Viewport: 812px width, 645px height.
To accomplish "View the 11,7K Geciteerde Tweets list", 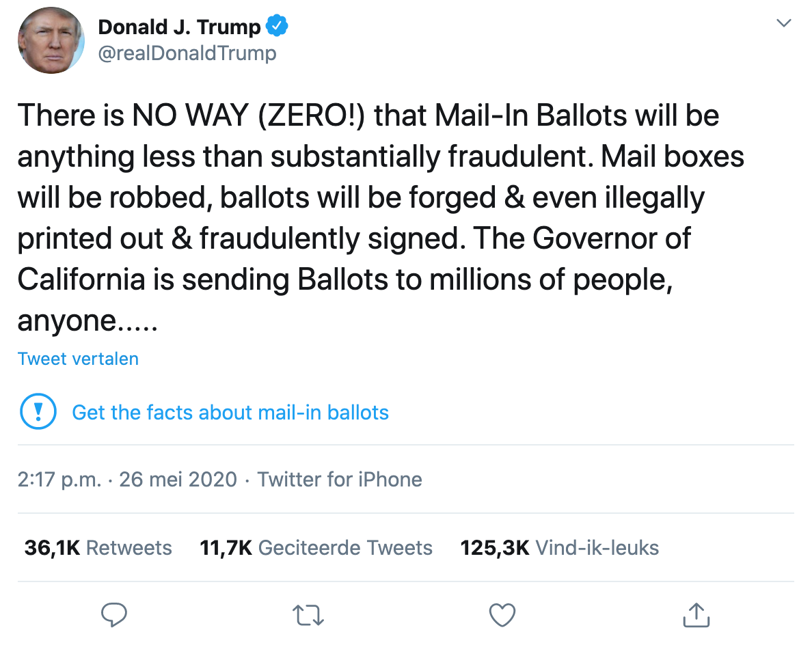I will tap(316, 547).
